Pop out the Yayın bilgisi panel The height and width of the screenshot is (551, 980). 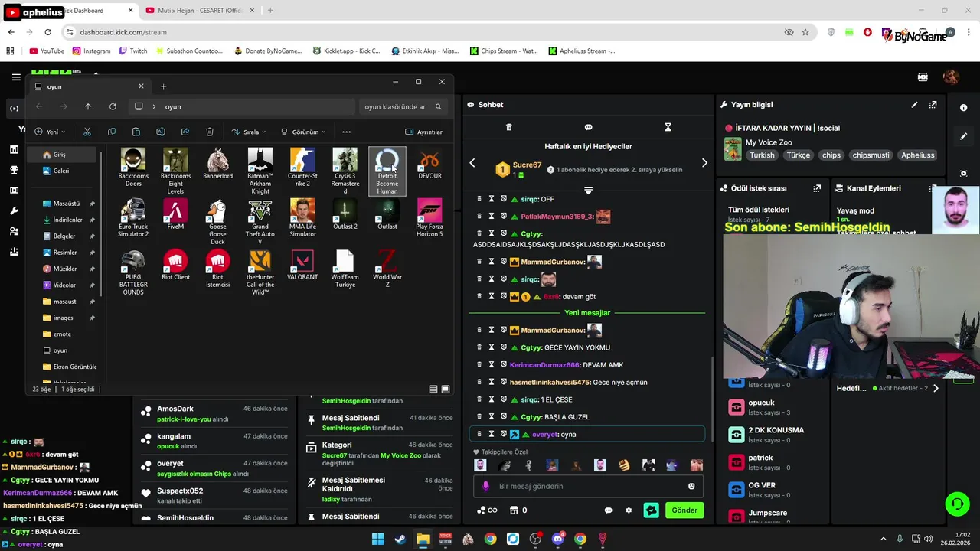[x=933, y=105]
